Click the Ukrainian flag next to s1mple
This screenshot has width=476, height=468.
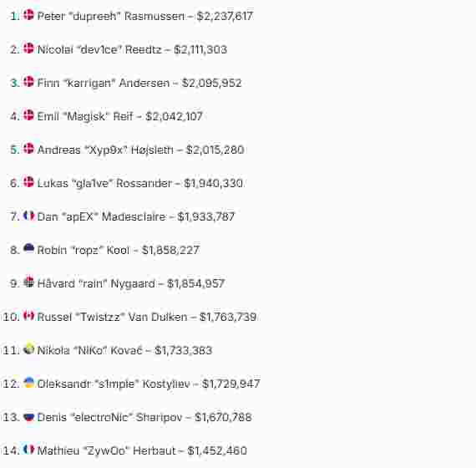tap(29, 383)
